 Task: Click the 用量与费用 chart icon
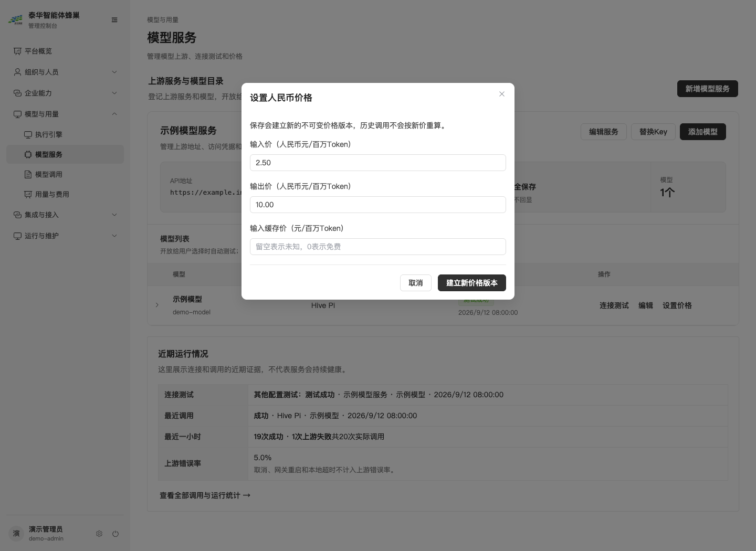28,194
